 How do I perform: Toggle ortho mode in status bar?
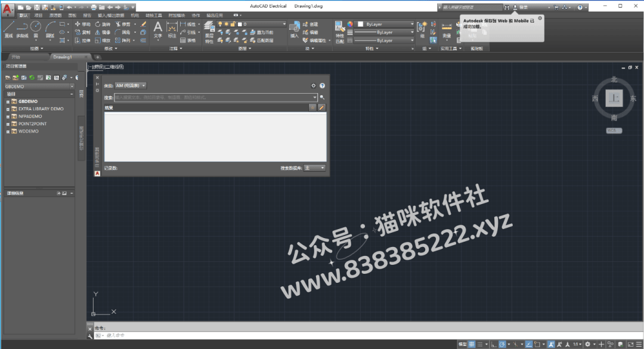pos(494,344)
